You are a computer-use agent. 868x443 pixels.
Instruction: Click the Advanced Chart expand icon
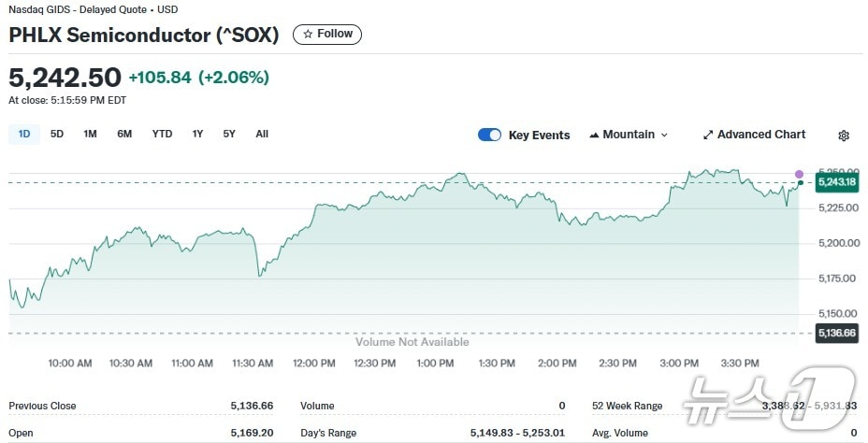(708, 135)
